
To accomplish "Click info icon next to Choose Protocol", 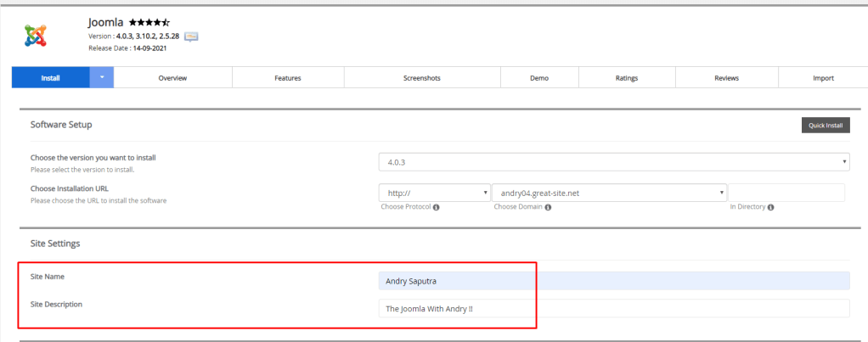I will [436, 207].
